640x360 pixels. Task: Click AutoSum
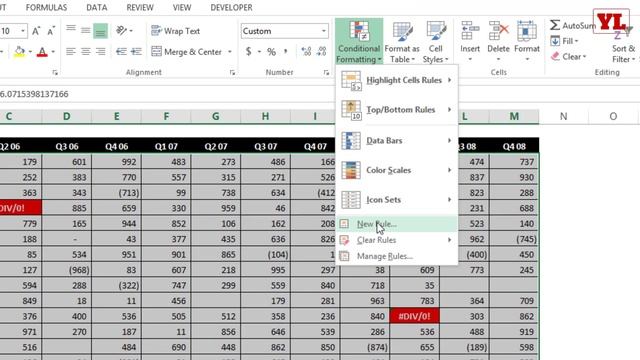(572, 25)
